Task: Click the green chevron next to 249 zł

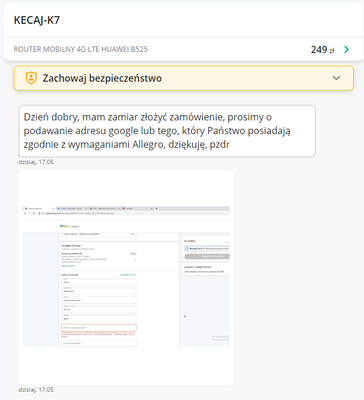Action: tap(347, 50)
